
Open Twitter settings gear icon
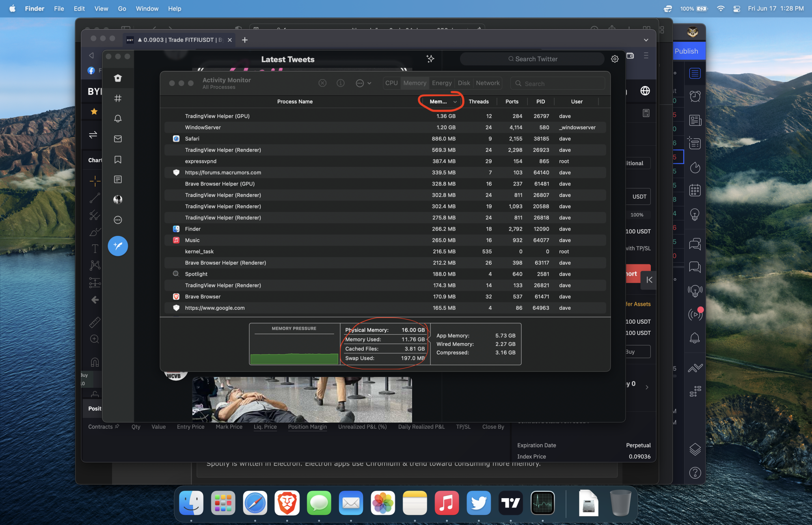coord(615,59)
